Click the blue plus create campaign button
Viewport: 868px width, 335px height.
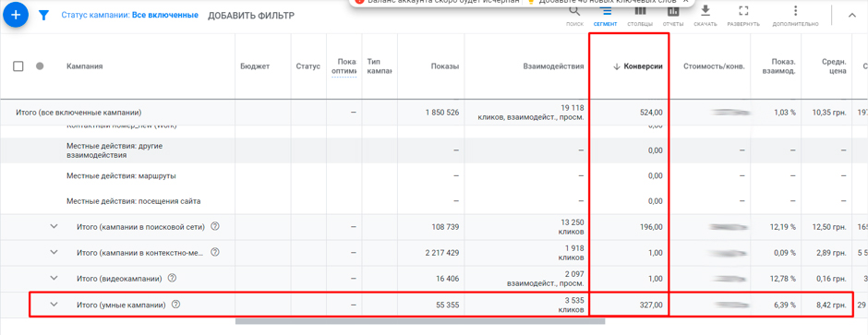point(16,15)
